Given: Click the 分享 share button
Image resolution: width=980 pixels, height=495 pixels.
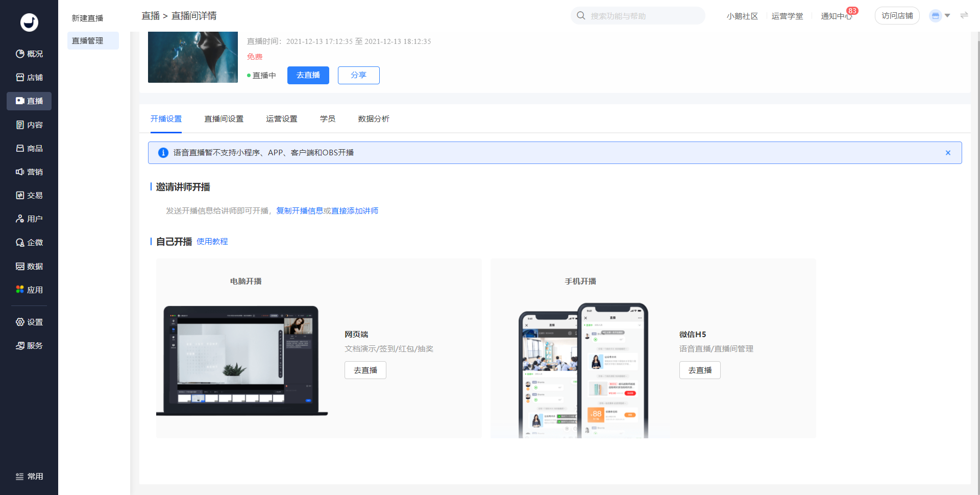Looking at the screenshot, I should click(358, 75).
